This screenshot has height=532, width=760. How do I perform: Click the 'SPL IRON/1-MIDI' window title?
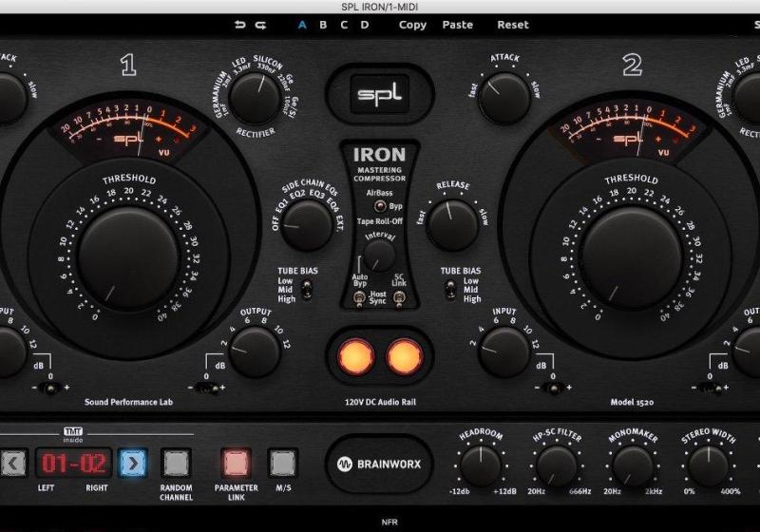[379, 7]
